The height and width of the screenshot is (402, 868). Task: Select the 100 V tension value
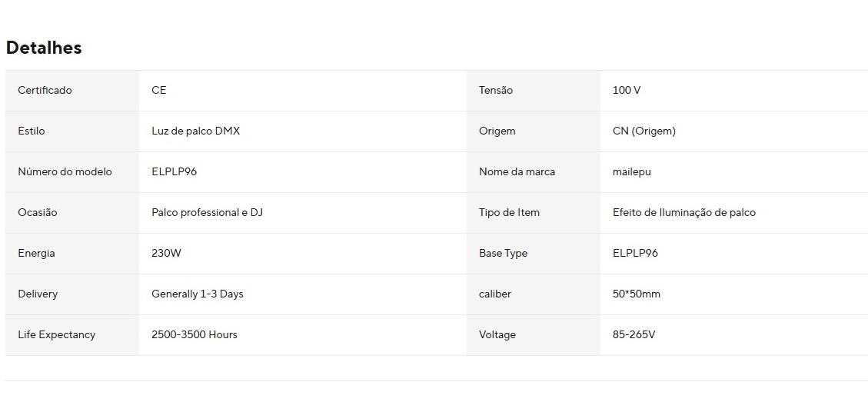pyautogui.click(x=627, y=90)
